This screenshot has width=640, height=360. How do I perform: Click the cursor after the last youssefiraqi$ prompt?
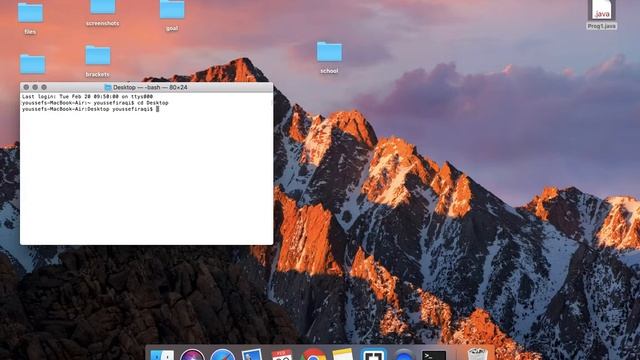pyautogui.click(x=158, y=109)
